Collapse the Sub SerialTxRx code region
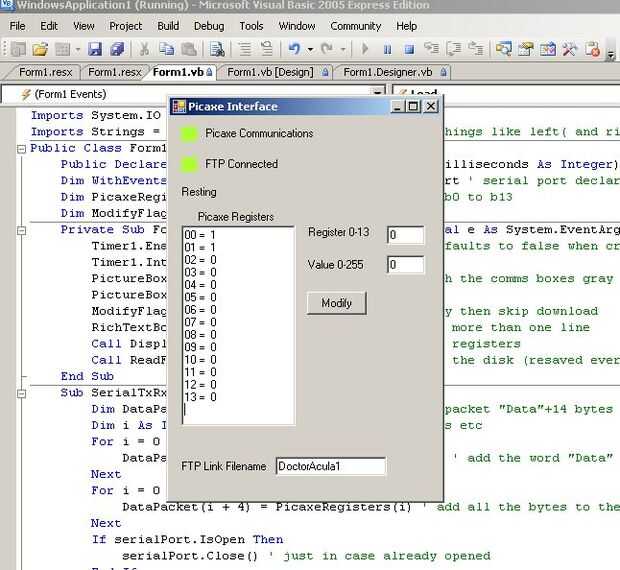The height and width of the screenshot is (570, 620). pos(20,393)
